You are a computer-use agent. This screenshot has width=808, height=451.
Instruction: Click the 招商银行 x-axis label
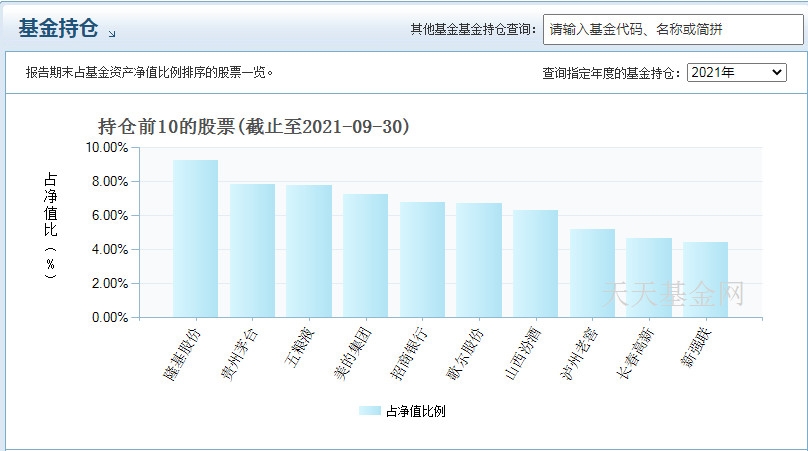click(410, 349)
